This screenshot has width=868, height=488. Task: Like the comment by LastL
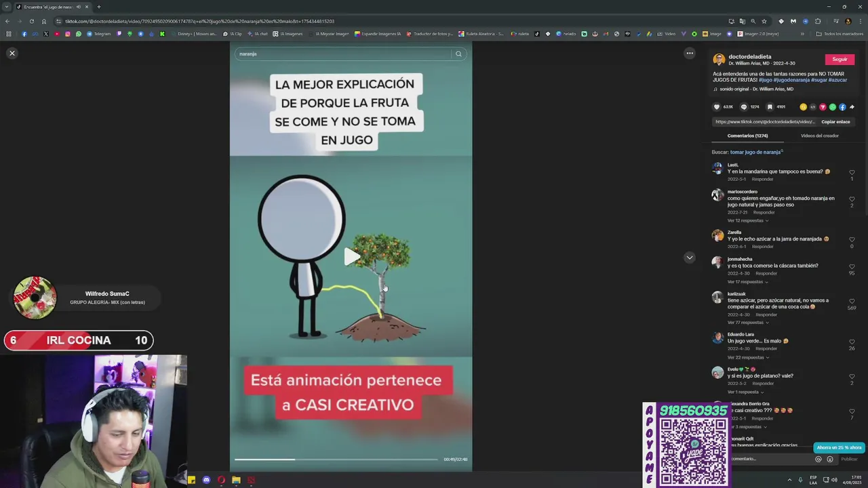click(852, 172)
